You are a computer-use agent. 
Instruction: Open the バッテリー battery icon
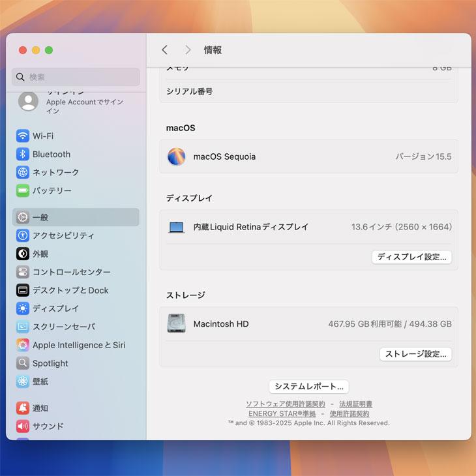point(22,190)
